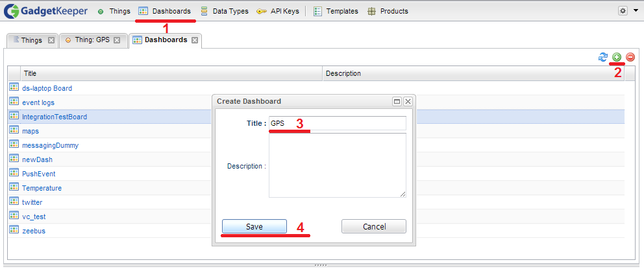Click the green add dashboard icon
This screenshot has width=644, height=271.
[x=617, y=58]
